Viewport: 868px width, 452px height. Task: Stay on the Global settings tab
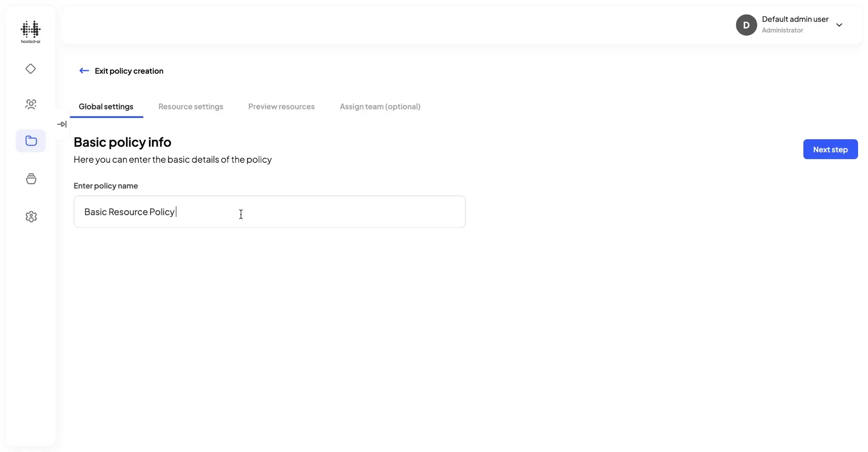107,107
